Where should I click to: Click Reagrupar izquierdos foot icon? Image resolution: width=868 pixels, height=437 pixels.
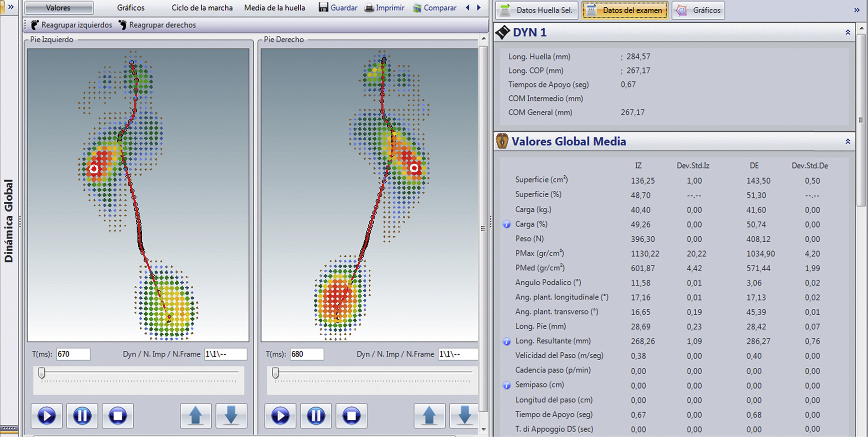pyautogui.click(x=35, y=25)
